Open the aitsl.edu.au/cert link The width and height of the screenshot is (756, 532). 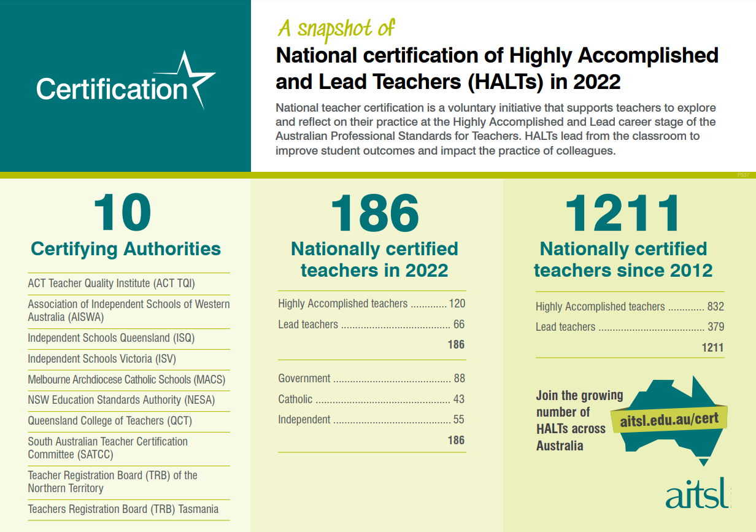click(x=669, y=421)
